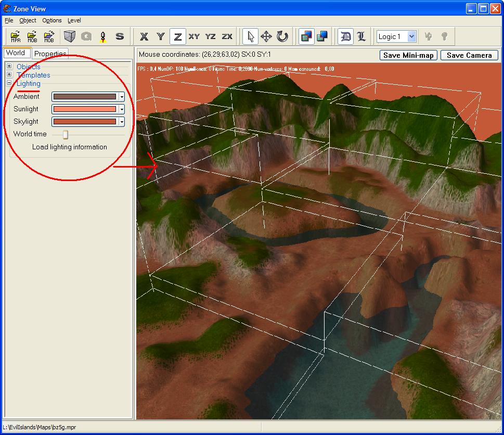Toggle the Z axis constraint
The width and height of the screenshot is (504, 435).
(178, 36)
